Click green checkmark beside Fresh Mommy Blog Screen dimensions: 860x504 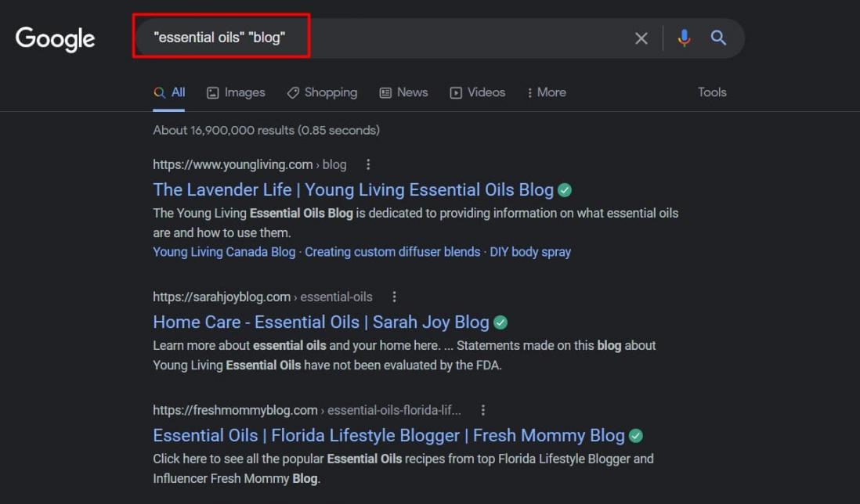[636, 436]
